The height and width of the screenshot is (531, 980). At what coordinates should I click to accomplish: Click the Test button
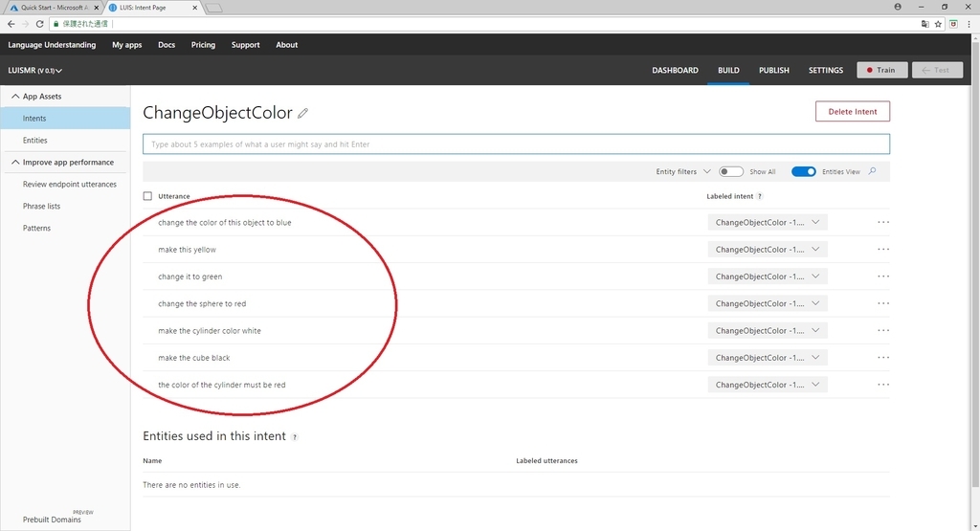pos(937,70)
